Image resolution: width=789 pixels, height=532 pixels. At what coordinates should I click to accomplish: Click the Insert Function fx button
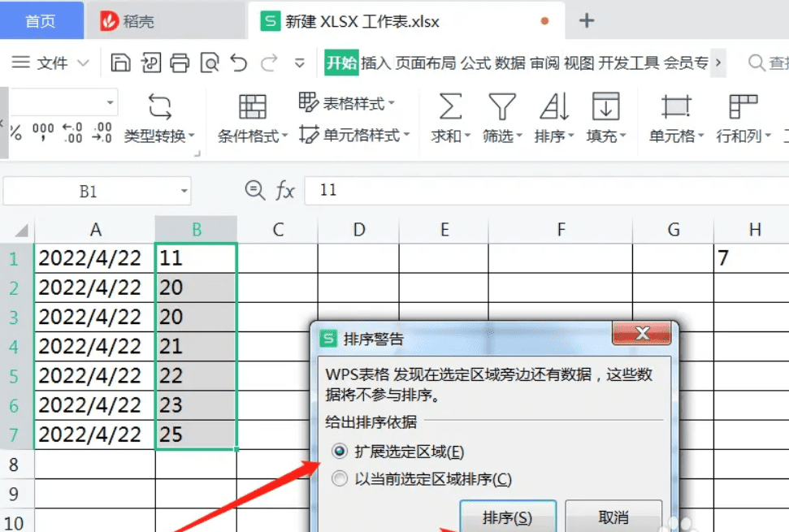285,191
